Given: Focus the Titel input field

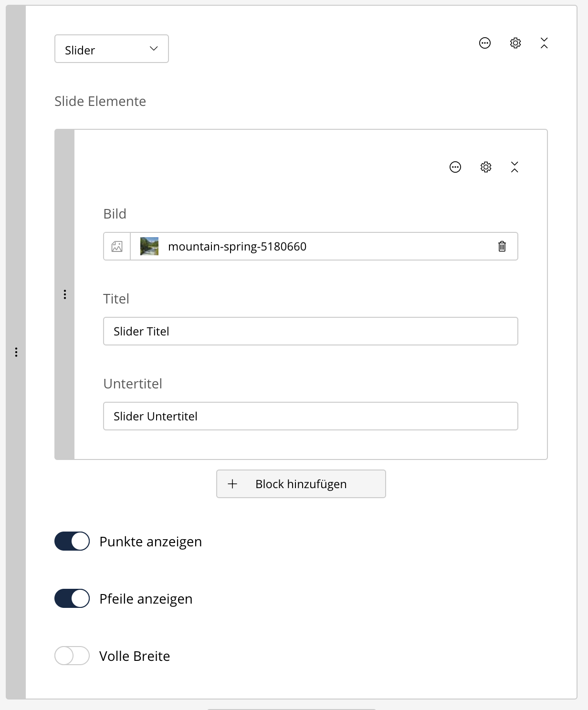Looking at the screenshot, I should 310,331.
